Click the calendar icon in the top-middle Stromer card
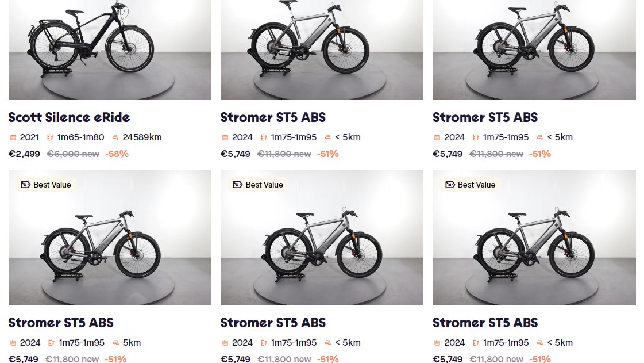 pyautogui.click(x=225, y=137)
